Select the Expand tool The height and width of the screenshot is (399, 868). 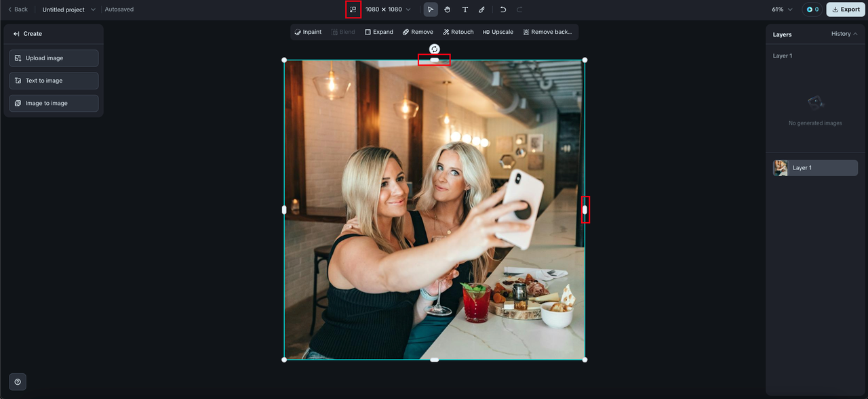coord(378,32)
